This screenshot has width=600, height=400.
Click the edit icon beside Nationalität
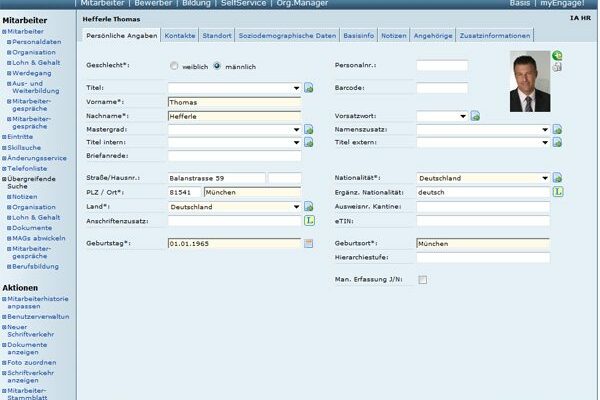click(557, 178)
